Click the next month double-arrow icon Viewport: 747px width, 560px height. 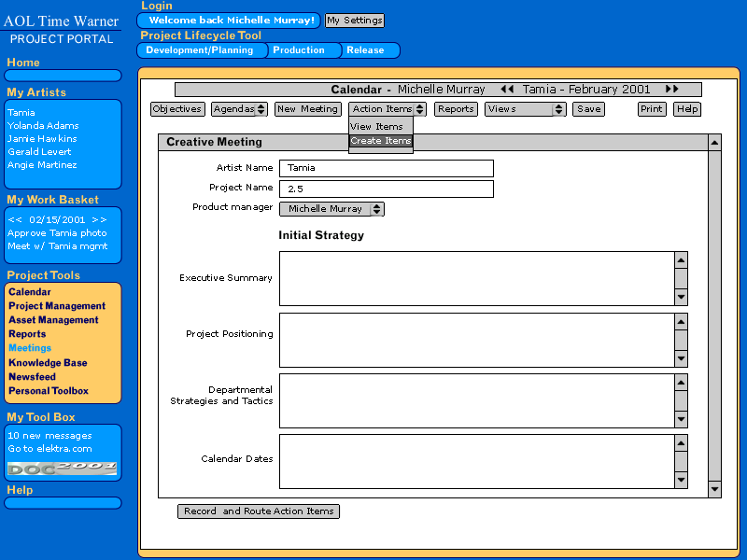point(671,90)
